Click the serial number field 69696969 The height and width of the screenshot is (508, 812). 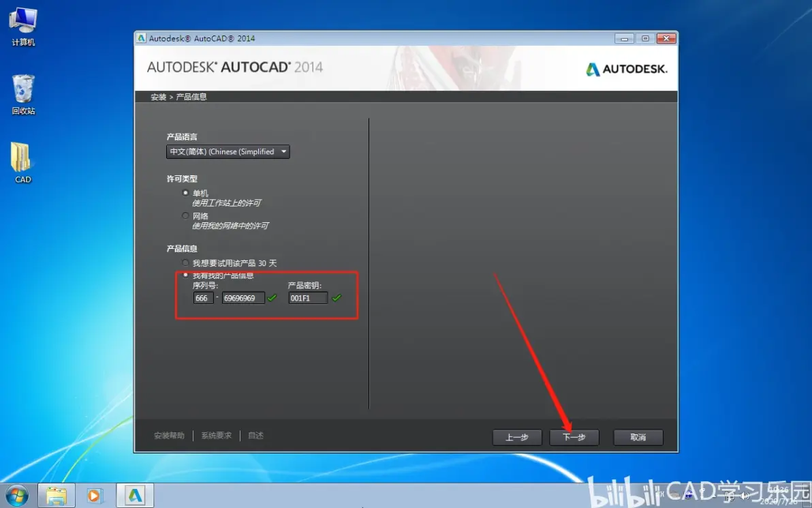click(x=243, y=298)
